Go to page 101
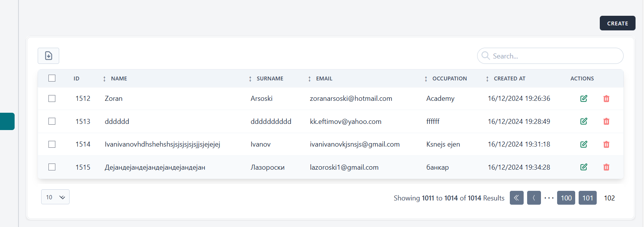The image size is (644, 227). pos(587,198)
